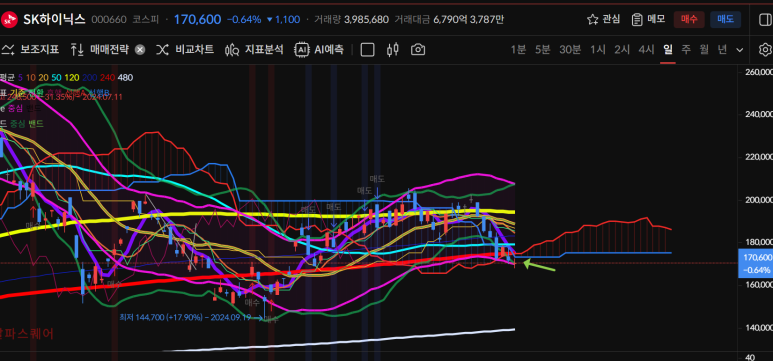Add the stock to 관심 with the star

(603, 19)
